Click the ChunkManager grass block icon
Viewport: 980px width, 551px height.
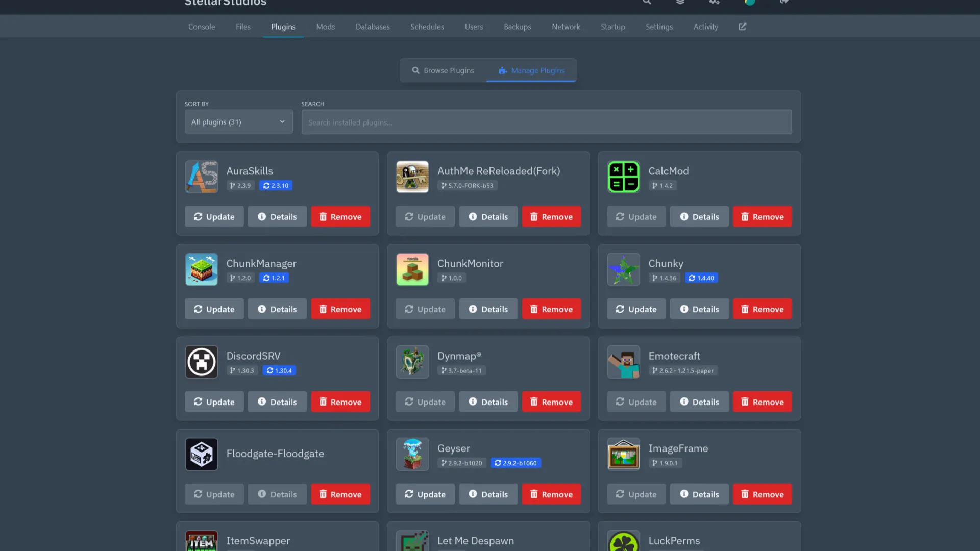point(201,269)
